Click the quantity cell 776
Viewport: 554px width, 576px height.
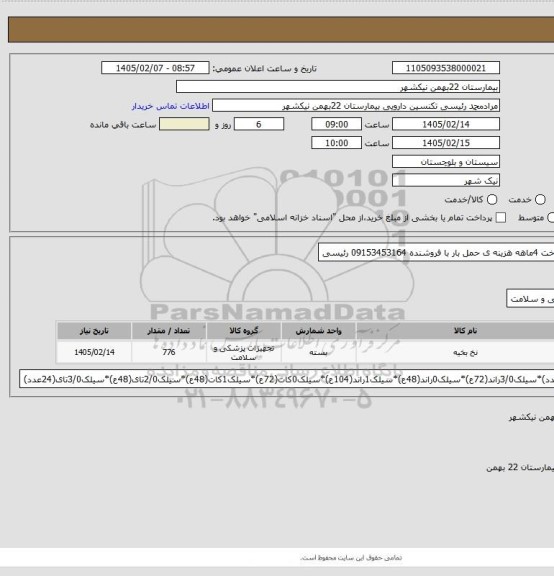pos(169,352)
